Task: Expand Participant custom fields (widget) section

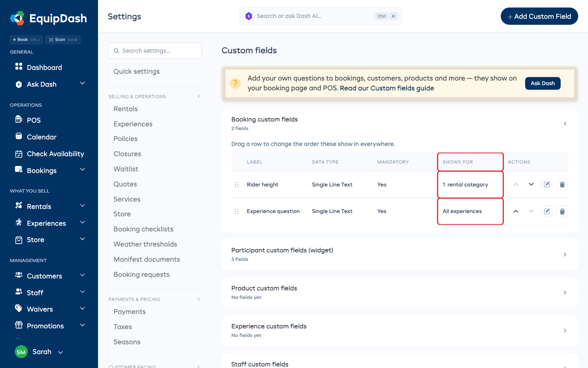Action: [565, 254]
